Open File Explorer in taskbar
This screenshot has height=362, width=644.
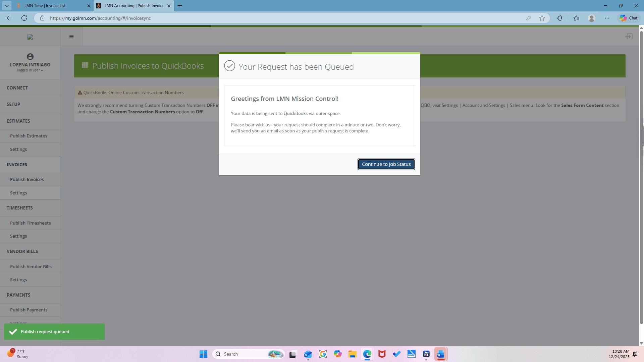tap(352, 354)
